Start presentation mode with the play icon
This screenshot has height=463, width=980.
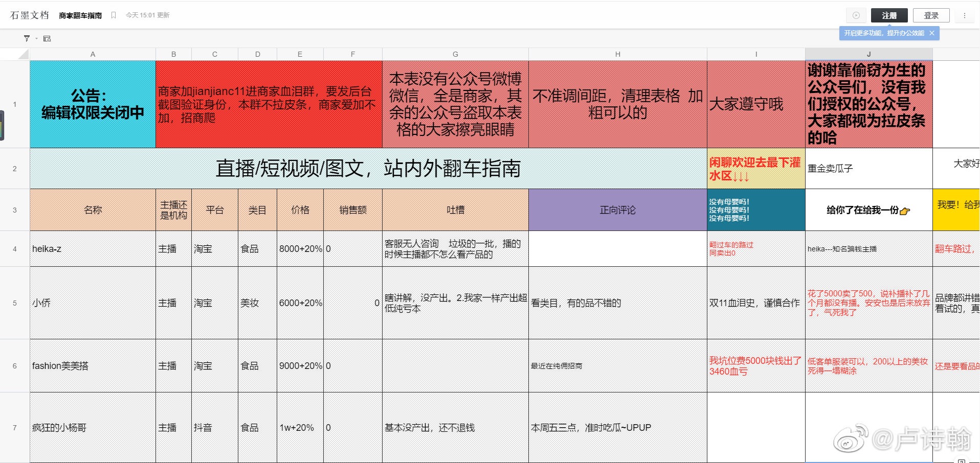pos(856,15)
